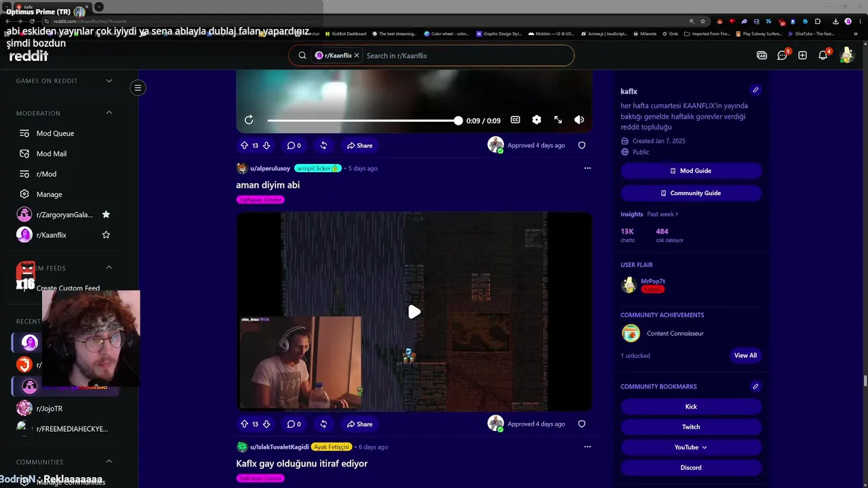Replay the finished video
This screenshot has width=868, height=488.
[249, 120]
